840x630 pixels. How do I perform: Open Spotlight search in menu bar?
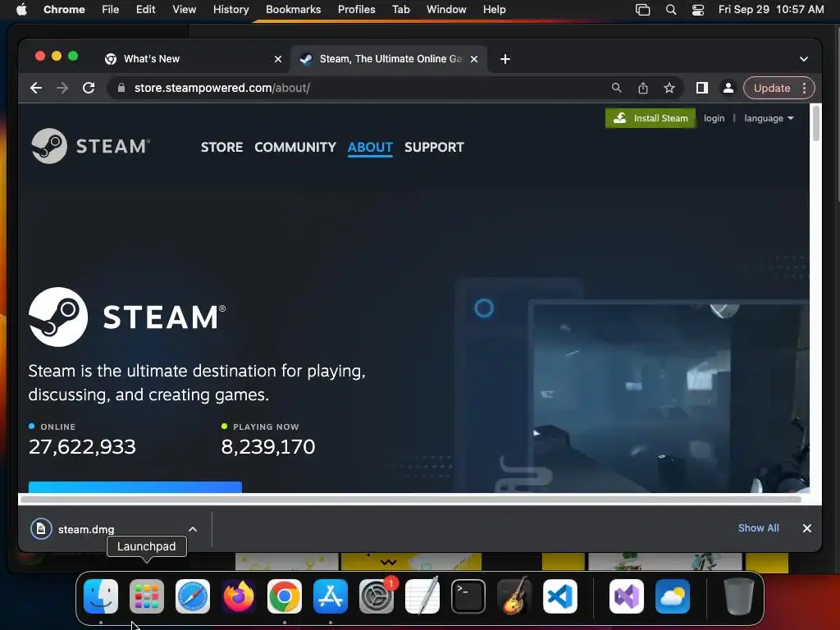[671, 10]
